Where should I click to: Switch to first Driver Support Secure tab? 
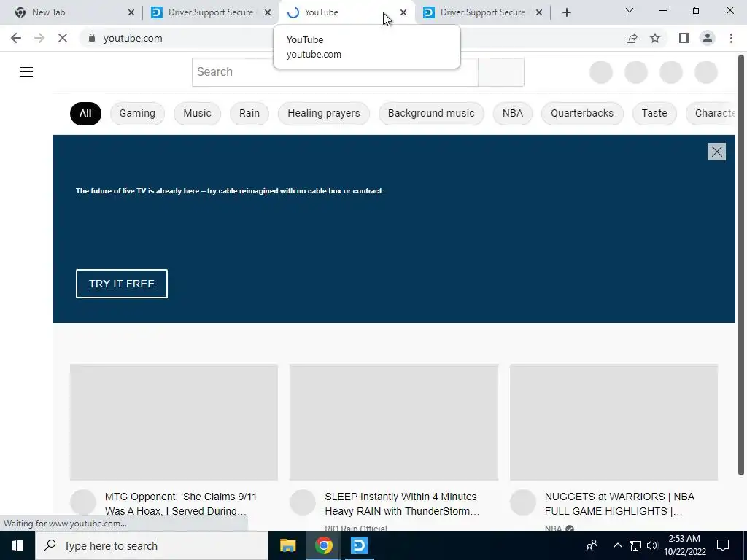209,12
